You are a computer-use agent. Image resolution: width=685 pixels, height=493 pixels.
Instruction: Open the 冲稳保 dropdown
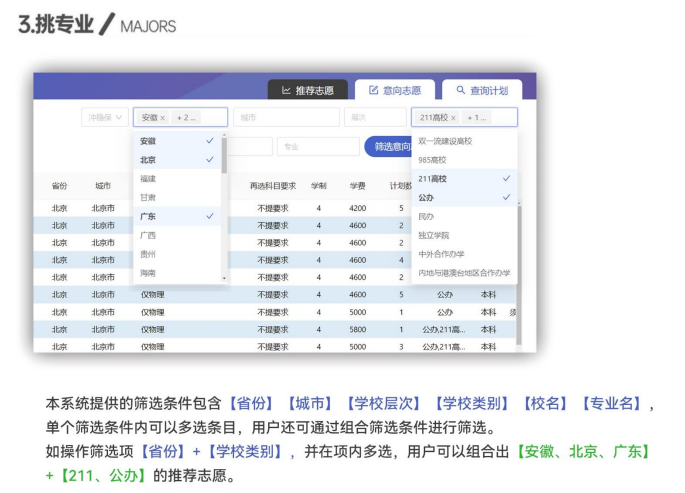[105, 118]
